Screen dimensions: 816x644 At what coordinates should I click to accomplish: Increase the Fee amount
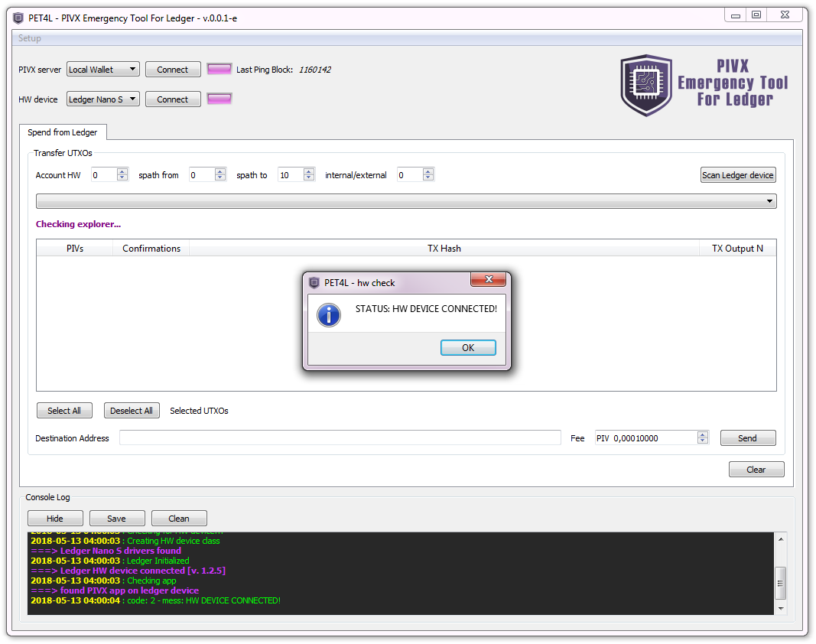point(703,434)
